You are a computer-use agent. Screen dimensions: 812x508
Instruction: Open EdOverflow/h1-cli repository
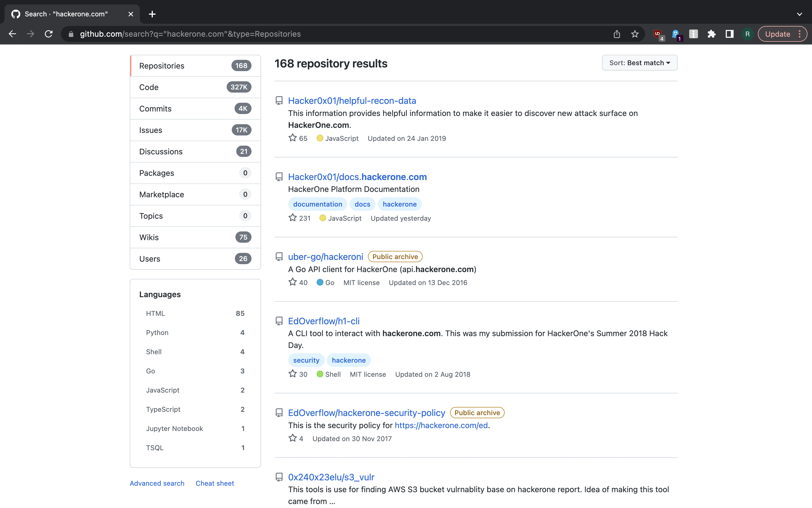tap(324, 321)
